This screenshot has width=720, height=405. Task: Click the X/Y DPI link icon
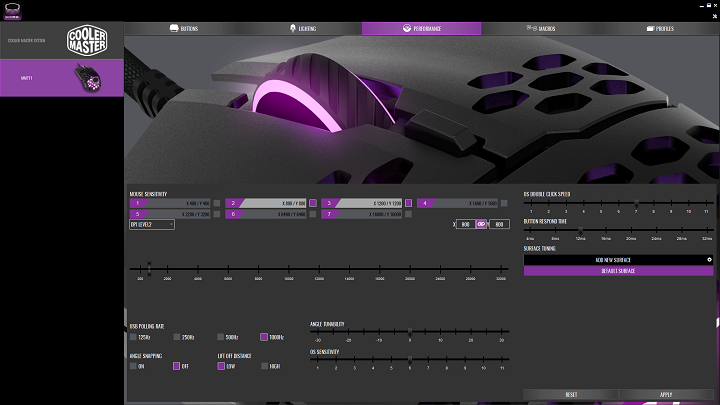[481, 224]
